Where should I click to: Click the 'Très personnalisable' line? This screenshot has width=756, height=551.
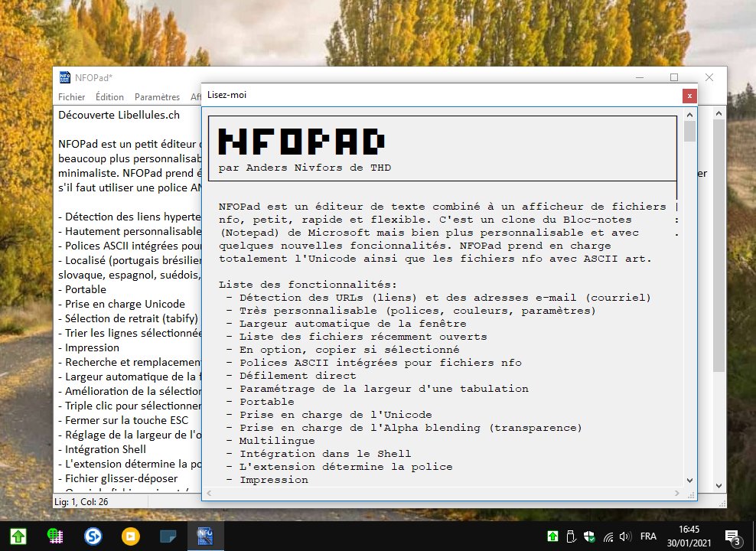tap(418, 311)
